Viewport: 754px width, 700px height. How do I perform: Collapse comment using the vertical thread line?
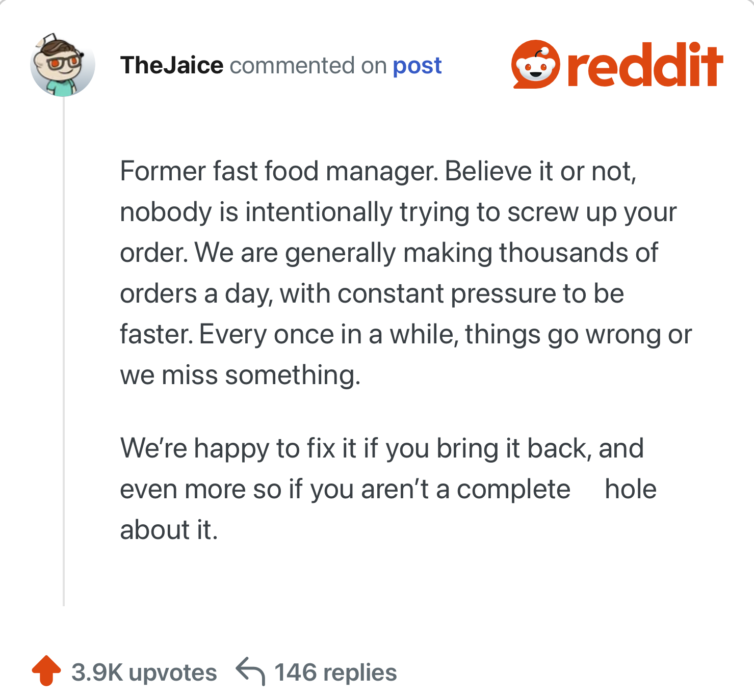(64, 357)
